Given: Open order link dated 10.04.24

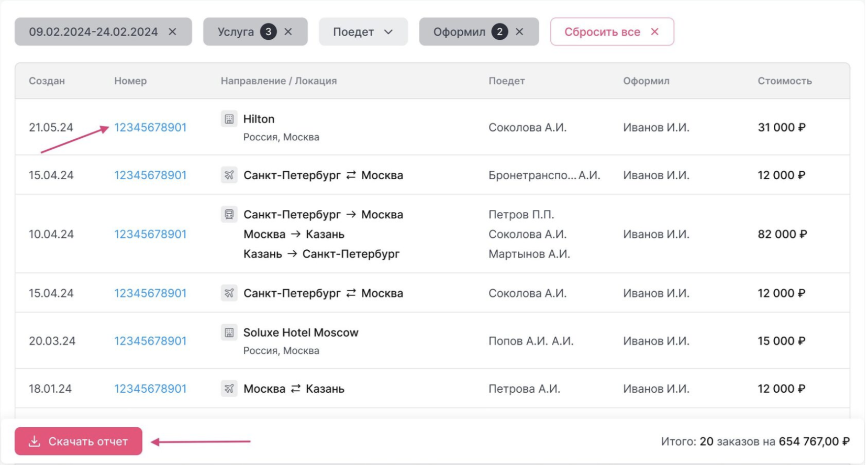Looking at the screenshot, I should [x=150, y=234].
